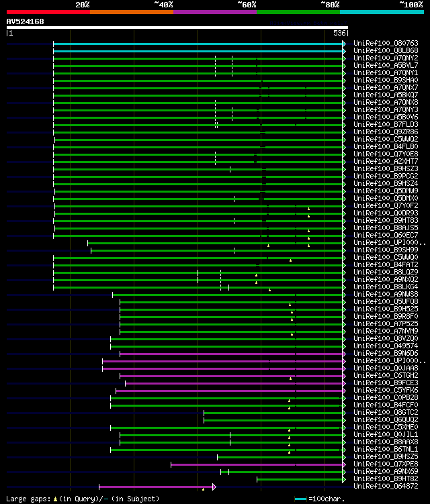The height and width of the screenshot is (504, 430).
Task: Select the UniRef100_Q5DMW9 label
Action: coord(386,191)
